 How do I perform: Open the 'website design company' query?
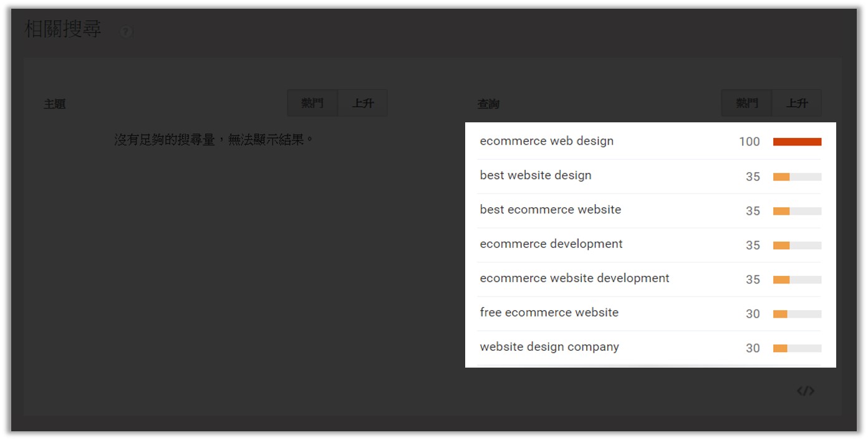coord(549,347)
